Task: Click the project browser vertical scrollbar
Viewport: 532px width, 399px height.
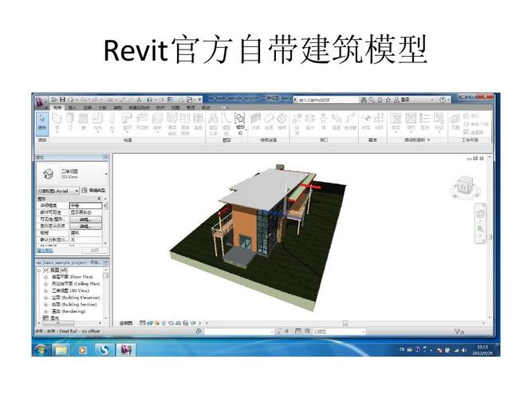Action: 105,294
